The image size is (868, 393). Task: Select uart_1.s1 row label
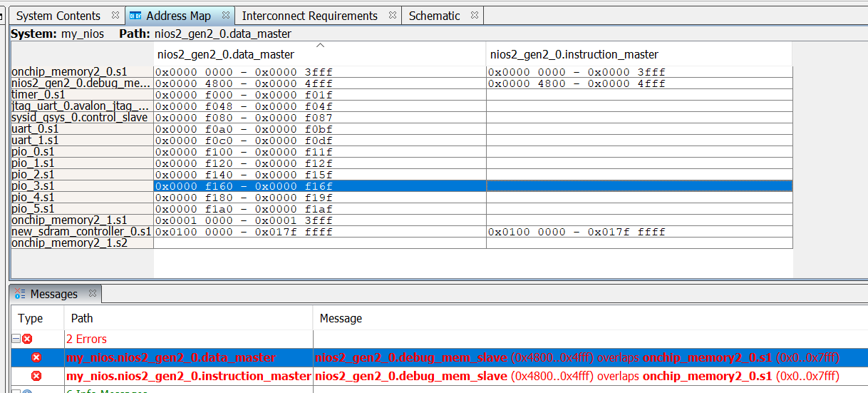tap(82, 141)
